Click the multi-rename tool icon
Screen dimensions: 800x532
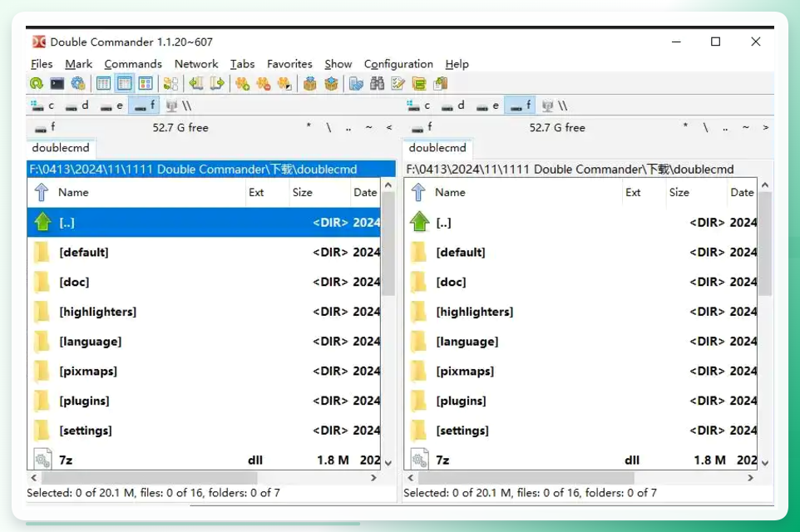pos(398,83)
